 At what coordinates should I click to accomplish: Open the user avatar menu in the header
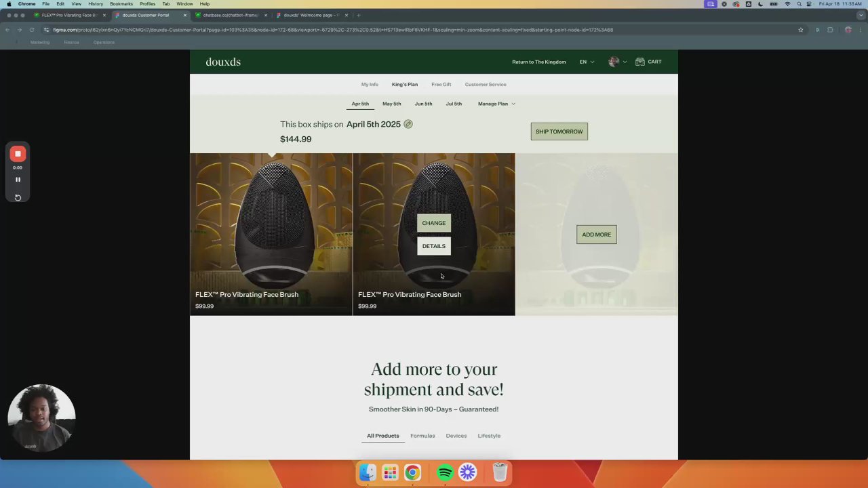click(x=617, y=62)
